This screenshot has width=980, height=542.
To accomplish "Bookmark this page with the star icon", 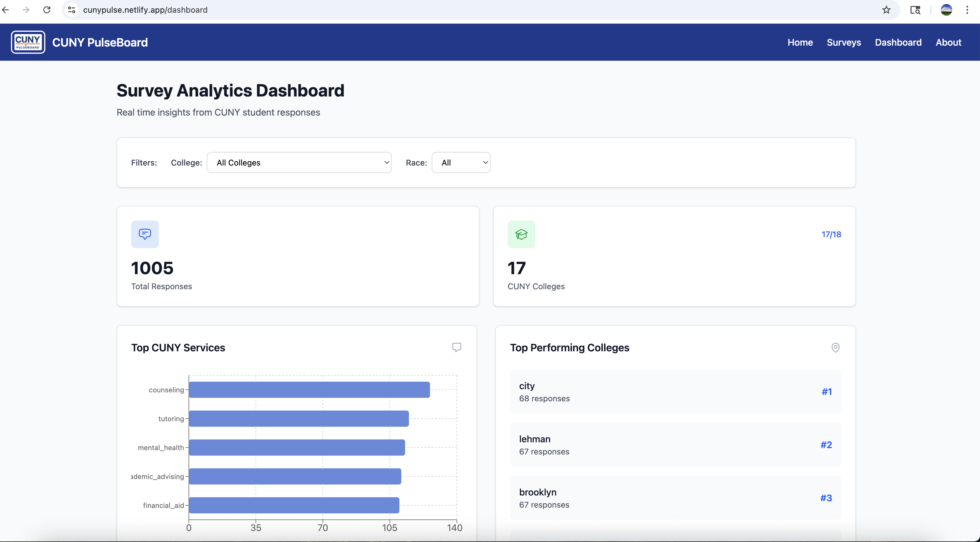I will 886,10.
